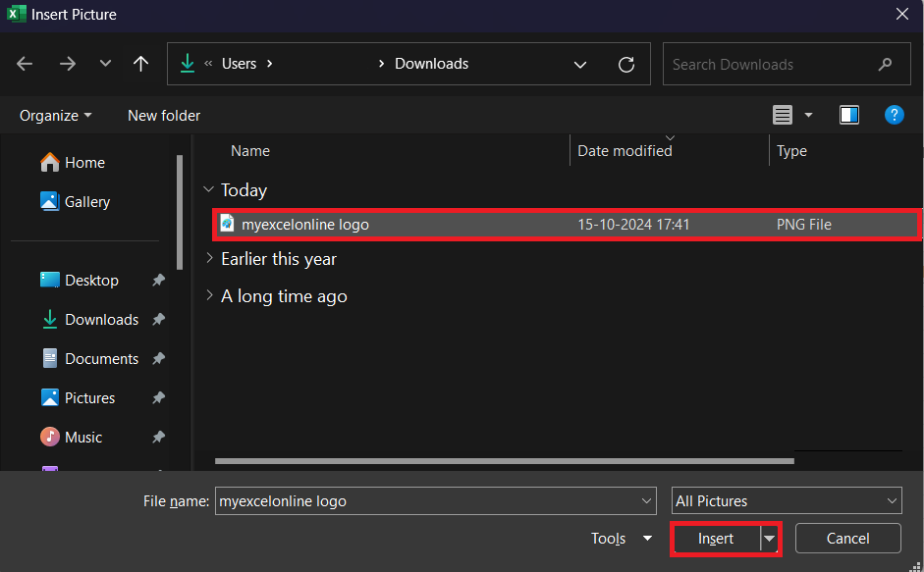This screenshot has height=572, width=924.
Task: Click the pin icon next to Desktop
Action: [158, 280]
